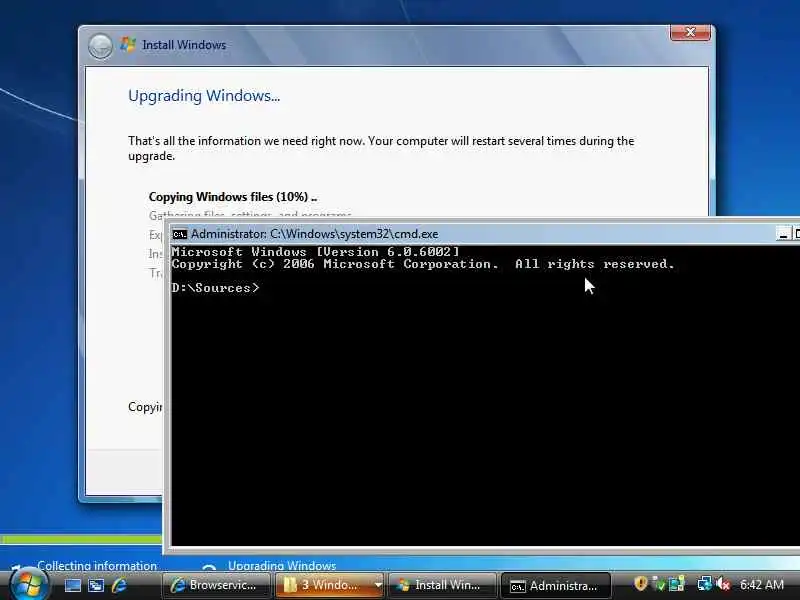800x600 pixels.
Task: Click the Upgrading Windows... heading
Action: click(x=204, y=96)
